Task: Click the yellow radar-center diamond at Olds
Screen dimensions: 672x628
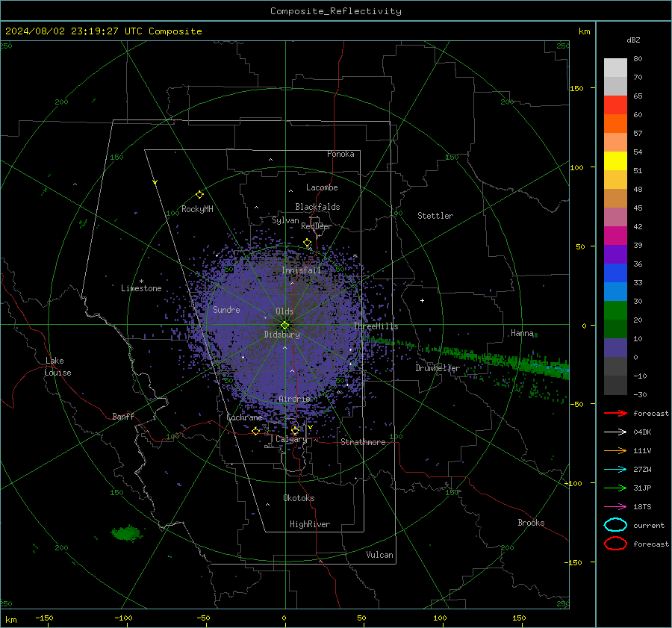Action: coord(284,326)
